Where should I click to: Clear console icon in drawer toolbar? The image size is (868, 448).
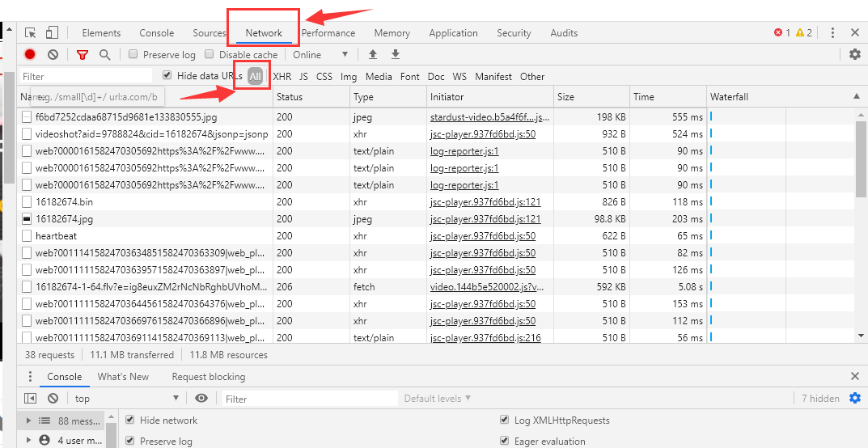pyautogui.click(x=53, y=398)
